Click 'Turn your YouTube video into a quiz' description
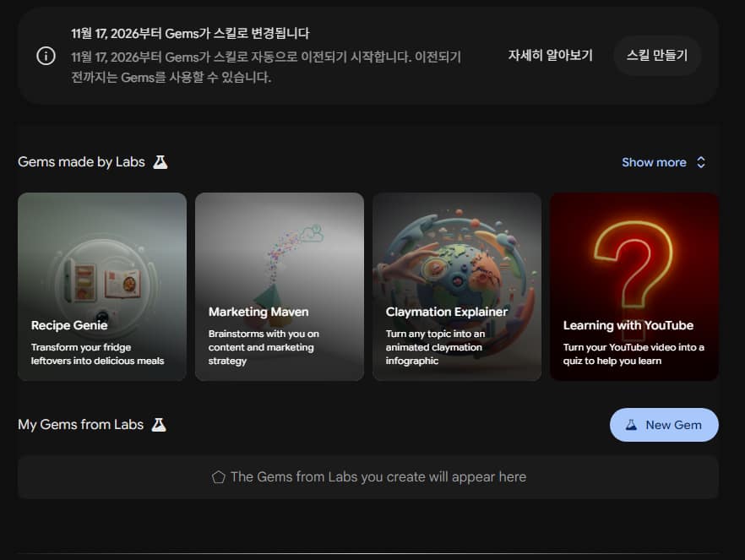Image resolution: width=745 pixels, height=560 pixels. click(634, 354)
